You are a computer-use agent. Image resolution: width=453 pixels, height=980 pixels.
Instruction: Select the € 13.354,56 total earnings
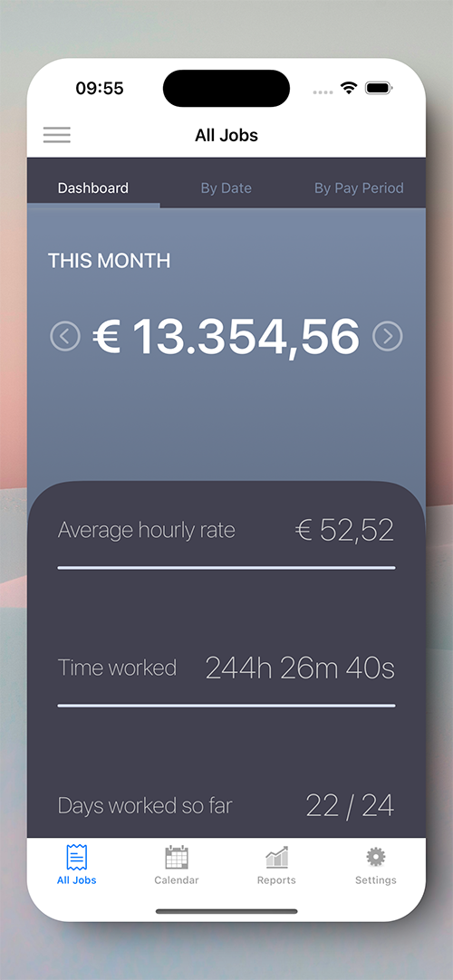226,337
